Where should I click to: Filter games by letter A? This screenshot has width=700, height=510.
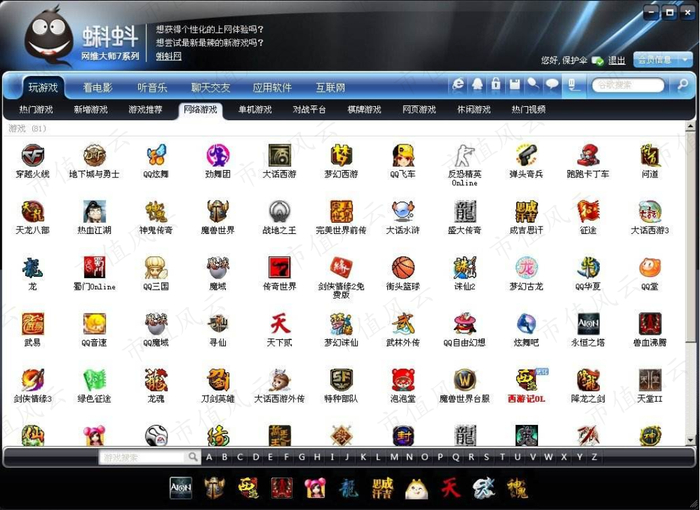pyautogui.click(x=209, y=457)
